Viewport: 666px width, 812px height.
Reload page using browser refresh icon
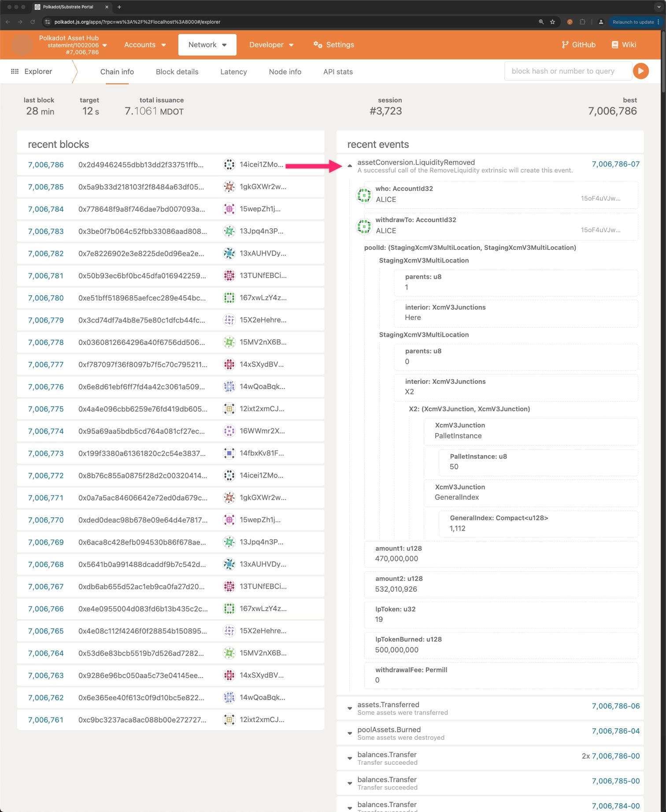[33, 22]
